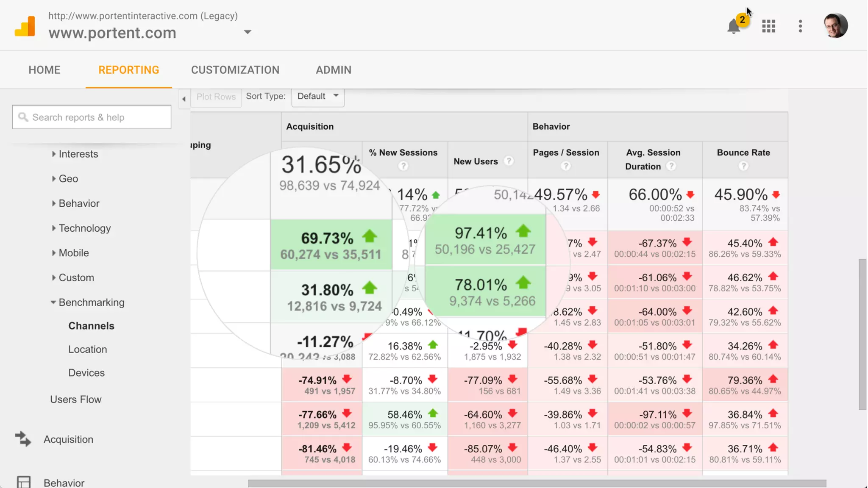
Task: Expand the Technology report group
Action: pyautogui.click(x=84, y=228)
